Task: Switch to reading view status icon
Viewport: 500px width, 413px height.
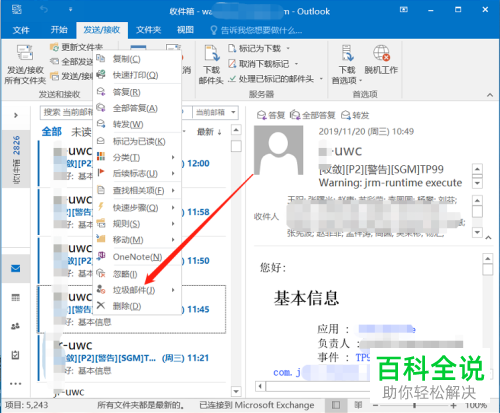Action: point(358,405)
